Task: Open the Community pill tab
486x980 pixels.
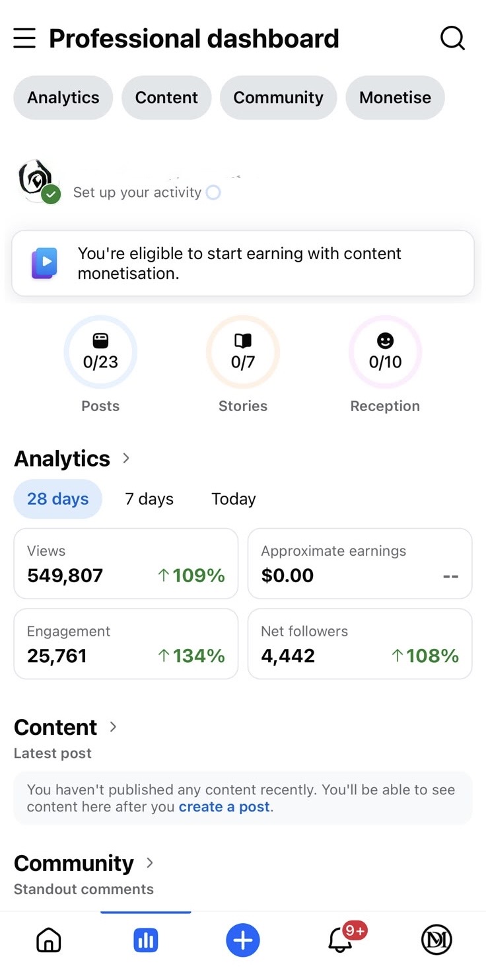Action: tap(279, 98)
